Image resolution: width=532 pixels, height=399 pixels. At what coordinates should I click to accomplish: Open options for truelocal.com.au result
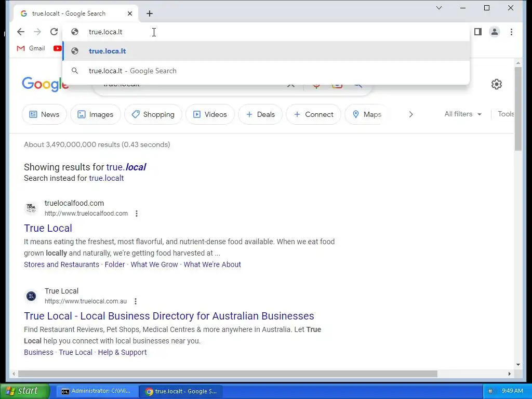136,301
